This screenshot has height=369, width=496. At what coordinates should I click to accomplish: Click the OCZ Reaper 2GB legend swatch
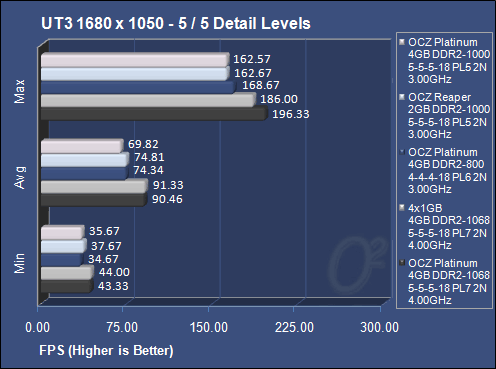tap(402, 97)
